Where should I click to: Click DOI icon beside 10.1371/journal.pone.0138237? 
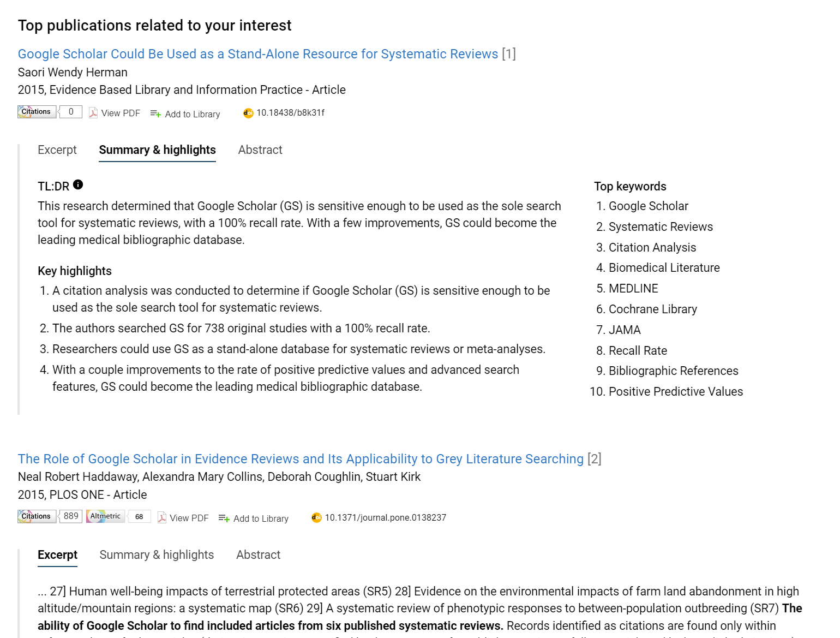(x=316, y=517)
